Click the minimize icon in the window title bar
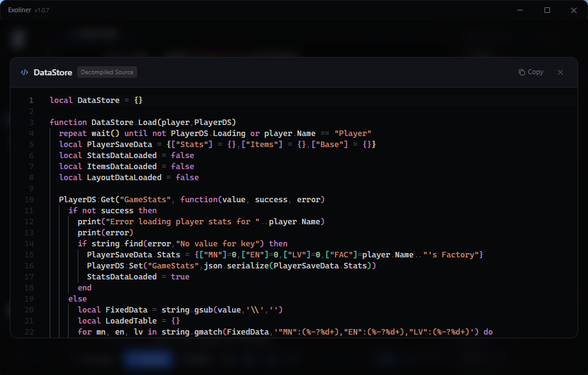This screenshot has width=588, height=375. [519, 10]
